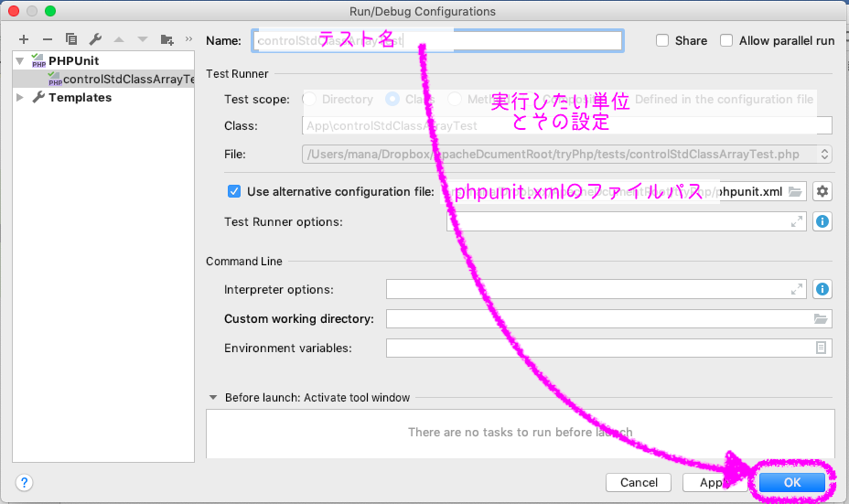Browse for custom working directory folder

pos(821,319)
